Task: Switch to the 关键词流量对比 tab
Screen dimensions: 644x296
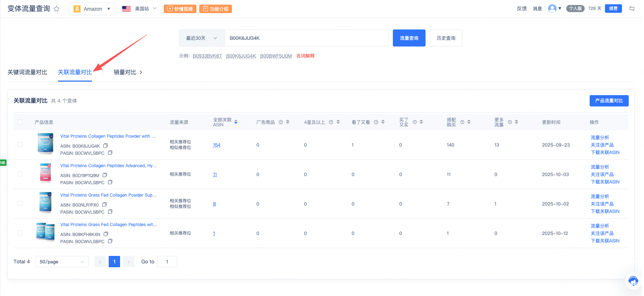Action: [27, 72]
